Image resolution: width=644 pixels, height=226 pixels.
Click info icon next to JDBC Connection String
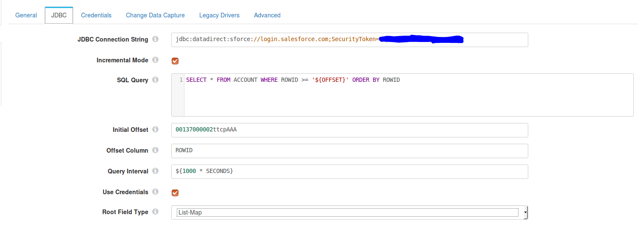[155, 39]
